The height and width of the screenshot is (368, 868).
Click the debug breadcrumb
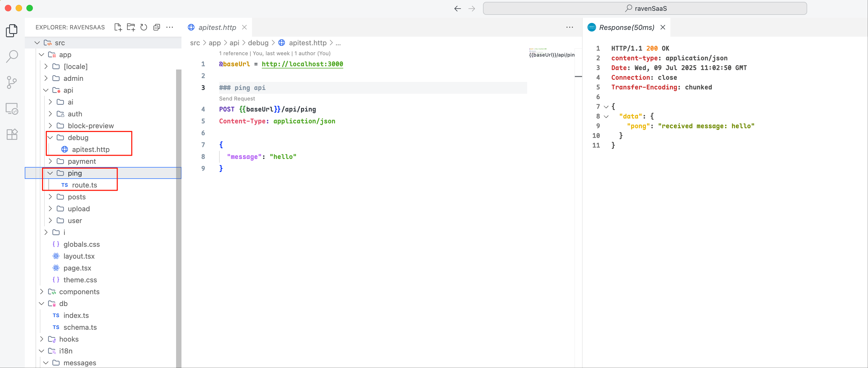click(x=258, y=43)
